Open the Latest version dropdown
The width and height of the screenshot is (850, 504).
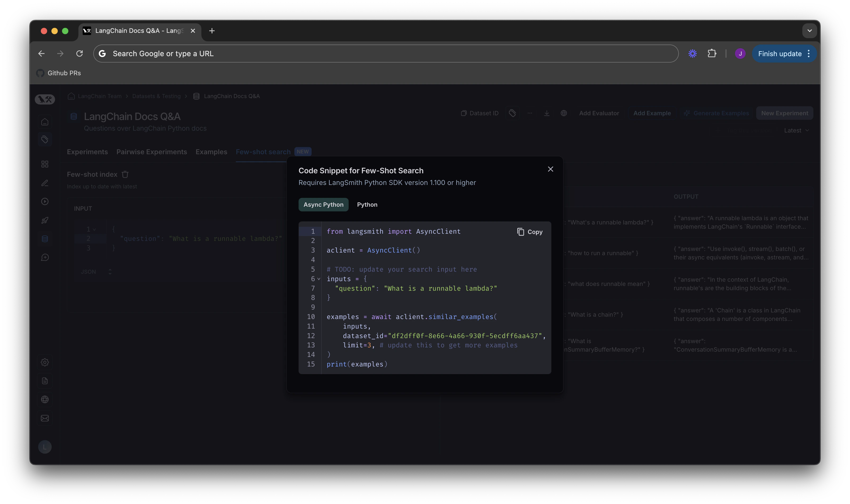tap(796, 130)
